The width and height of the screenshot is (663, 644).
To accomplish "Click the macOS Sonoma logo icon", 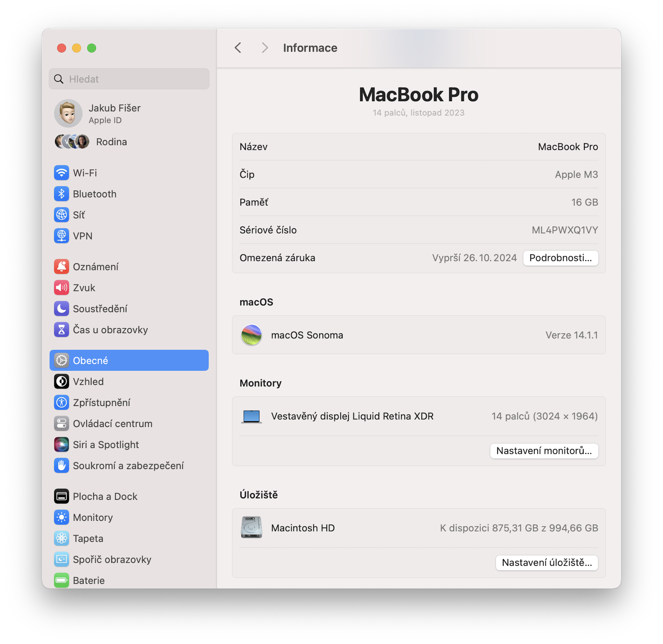I will tap(251, 335).
